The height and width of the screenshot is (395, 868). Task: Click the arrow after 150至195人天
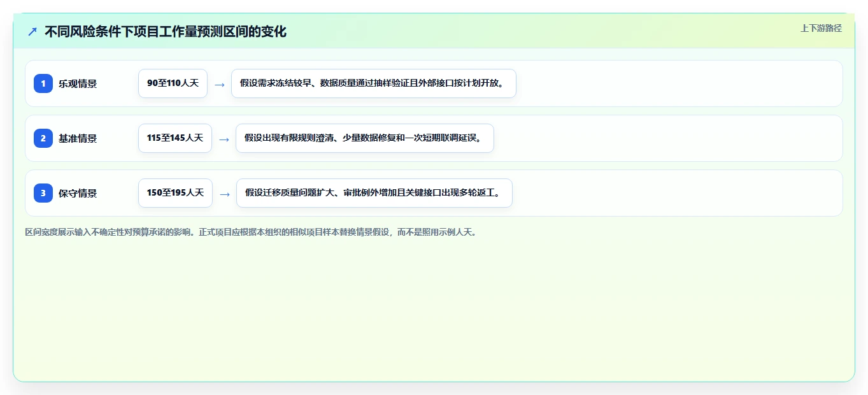point(224,194)
